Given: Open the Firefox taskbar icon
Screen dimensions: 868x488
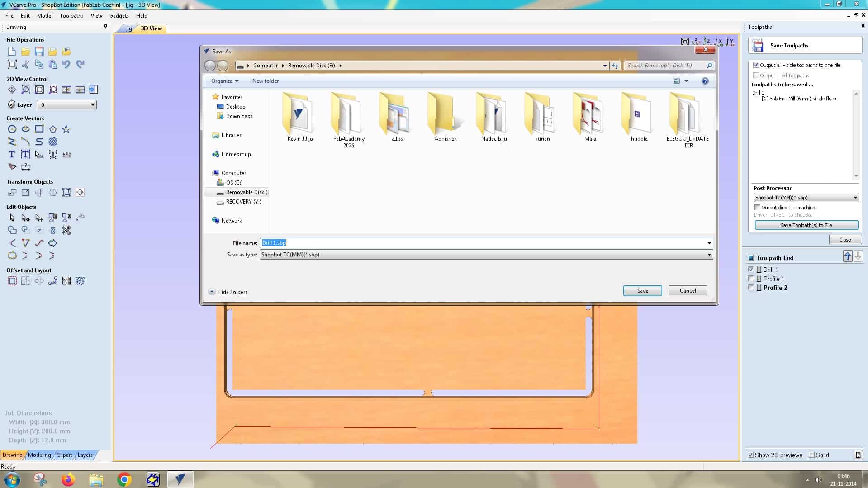Looking at the screenshot, I should 68,479.
